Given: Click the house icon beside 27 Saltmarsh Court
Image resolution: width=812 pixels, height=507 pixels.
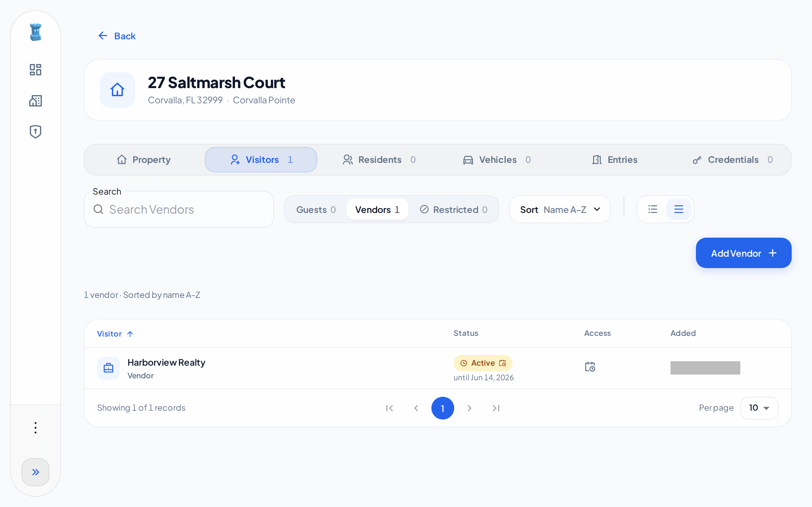Looking at the screenshot, I should point(117,90).
